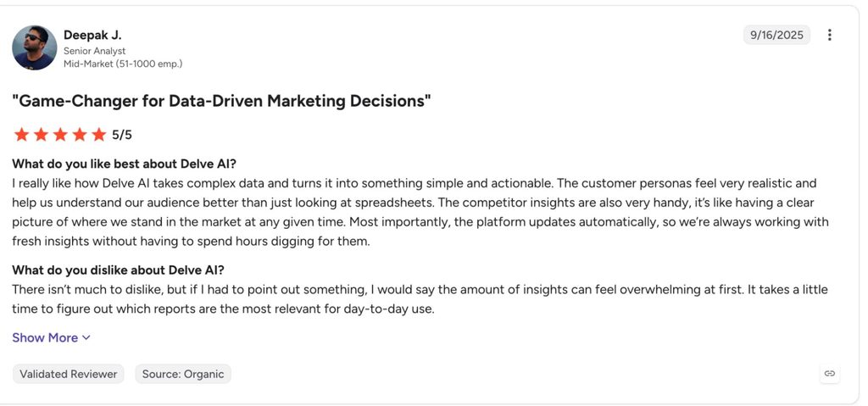
Task: Click the Source: Organic badge
Action: pos(183,374)
